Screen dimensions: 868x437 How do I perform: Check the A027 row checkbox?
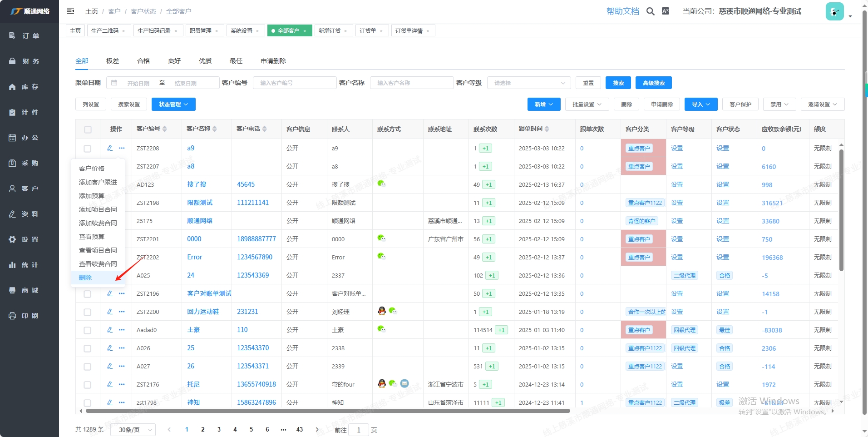pyautogui.click(x=88, y=367)
